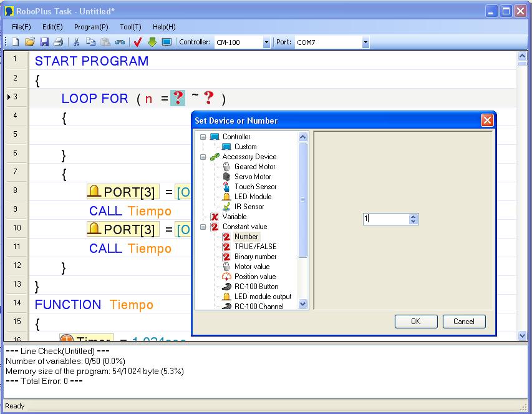Viewport: 532px width, 414px height.
Task: Print the program using the printer icon
Action: point(59,42)
